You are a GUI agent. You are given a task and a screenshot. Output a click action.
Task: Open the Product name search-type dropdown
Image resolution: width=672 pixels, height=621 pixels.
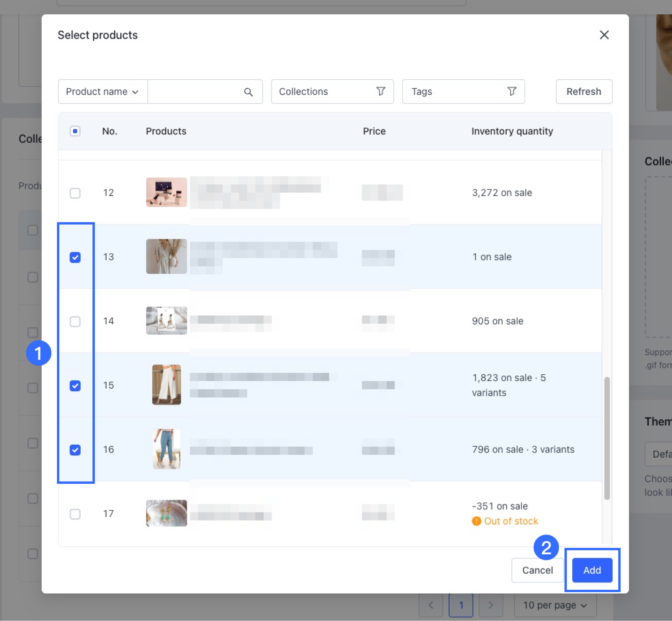pos(103,92)
